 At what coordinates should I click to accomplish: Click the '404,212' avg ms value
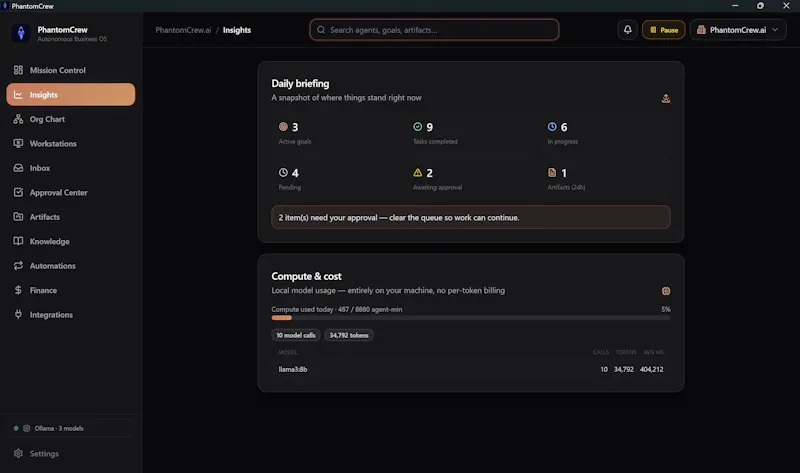[652, 369]
